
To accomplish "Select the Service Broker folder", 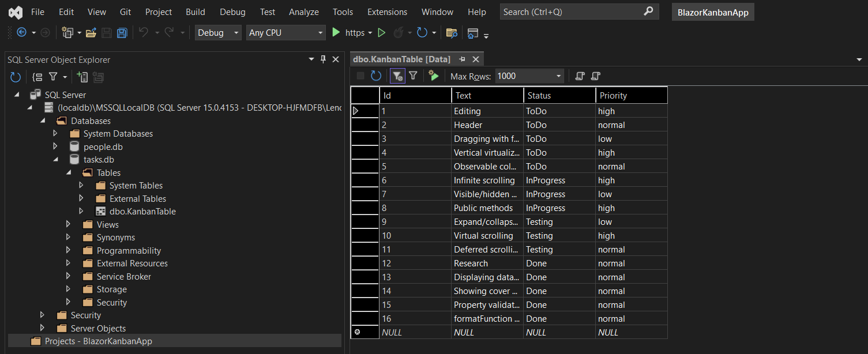I will pos(123,276).
